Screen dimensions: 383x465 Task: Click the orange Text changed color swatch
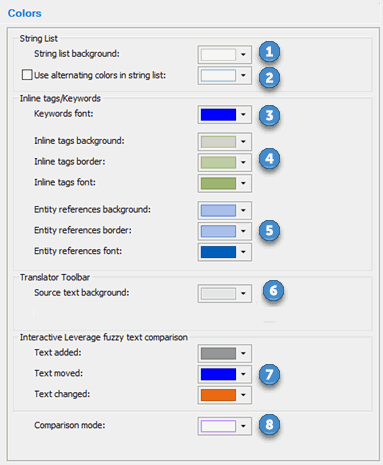pos(218,395)
